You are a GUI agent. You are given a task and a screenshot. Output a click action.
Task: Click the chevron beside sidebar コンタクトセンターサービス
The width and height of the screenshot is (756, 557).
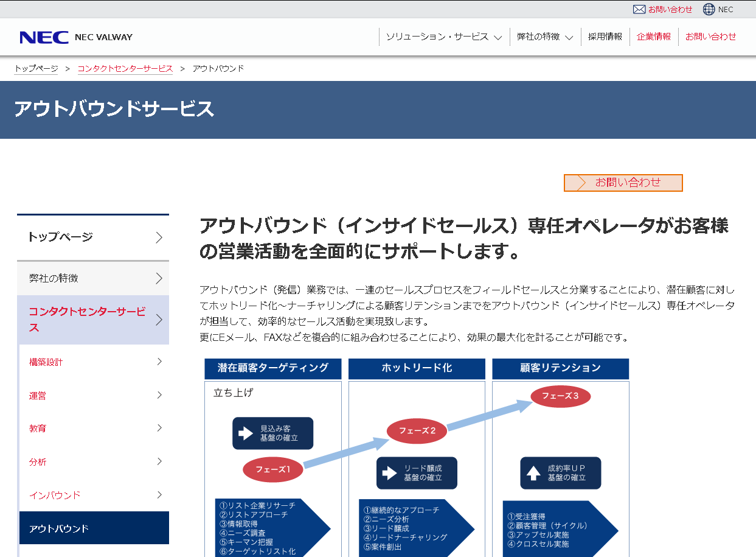159,320
